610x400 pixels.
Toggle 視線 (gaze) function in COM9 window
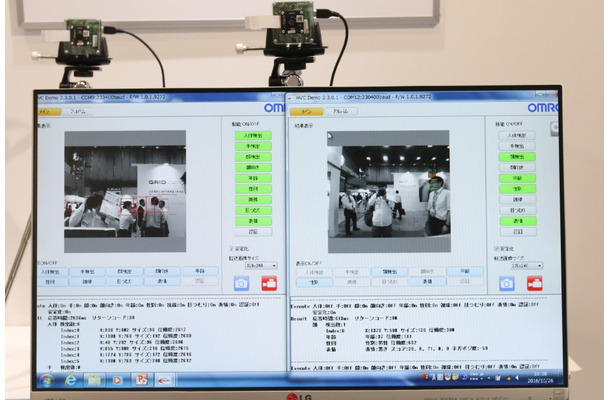[253, 200]
